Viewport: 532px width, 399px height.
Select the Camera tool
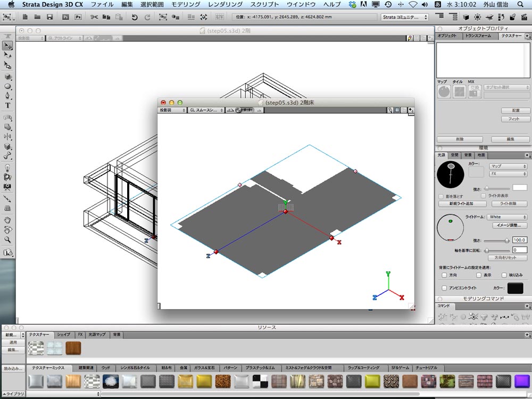[7, 187]
